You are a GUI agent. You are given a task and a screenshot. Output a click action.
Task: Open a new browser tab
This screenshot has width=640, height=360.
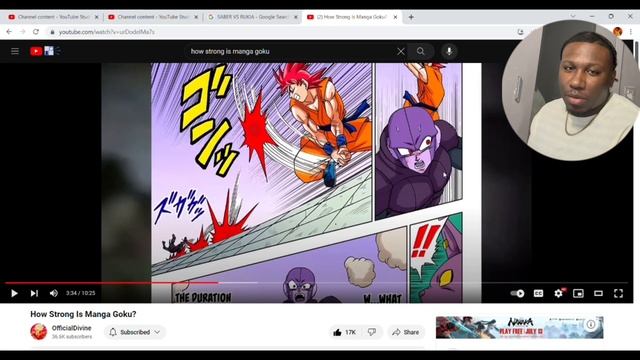click(x=411, y=17)
